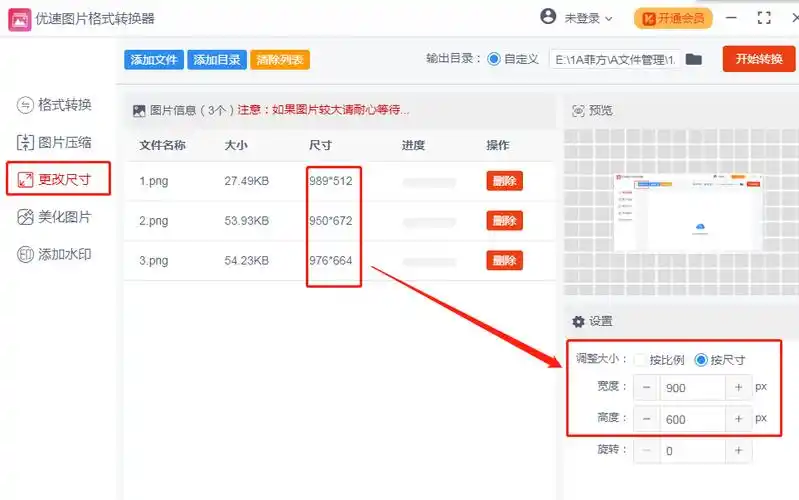Screen dimensions: 799x500
Task: Click the app logo icon in title bar
Action: tap(19, 19)
